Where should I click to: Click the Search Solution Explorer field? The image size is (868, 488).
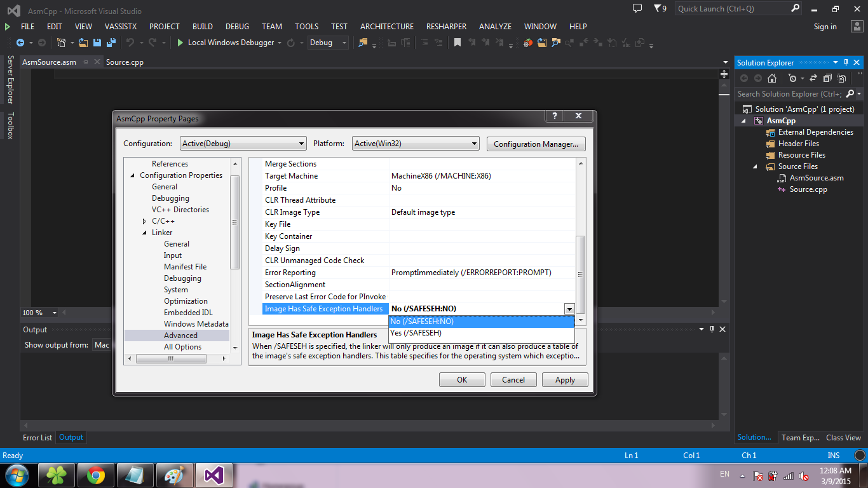click(x=789, y=93)
